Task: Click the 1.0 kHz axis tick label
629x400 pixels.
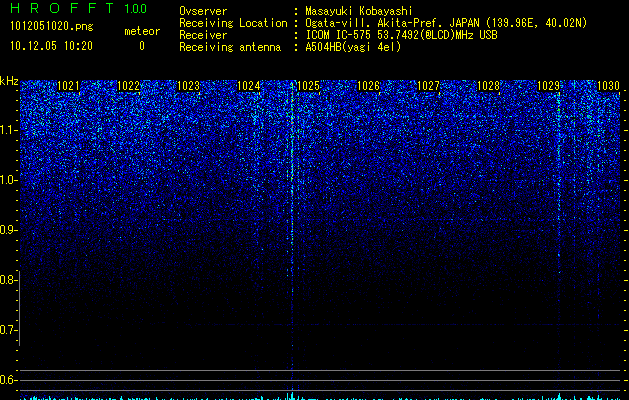Action: [8, 180]
